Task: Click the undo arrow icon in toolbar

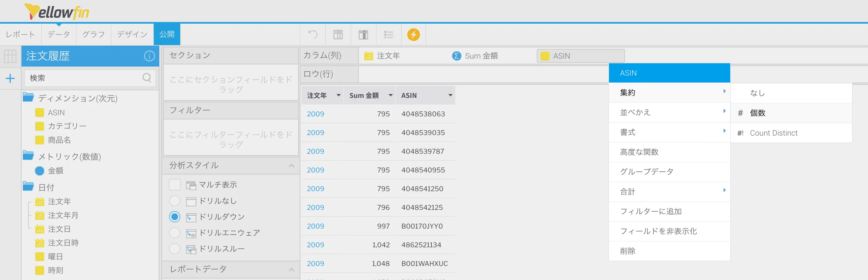Action: pyautogui.click(x=313, y=34)
